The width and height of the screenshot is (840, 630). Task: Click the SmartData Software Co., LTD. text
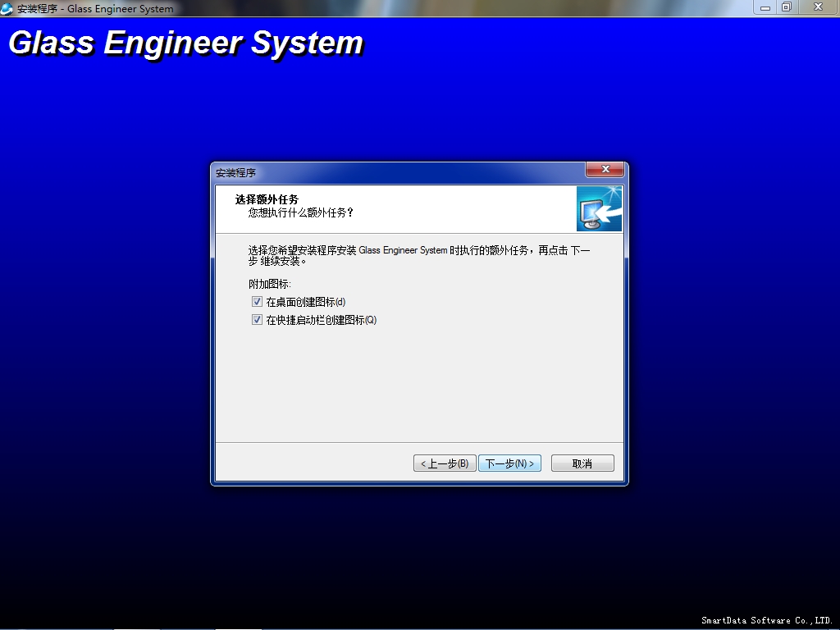tap(767, 620)
